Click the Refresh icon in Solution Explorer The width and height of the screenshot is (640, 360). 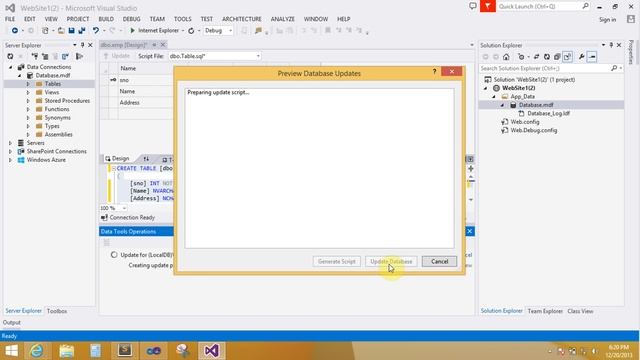547,57
